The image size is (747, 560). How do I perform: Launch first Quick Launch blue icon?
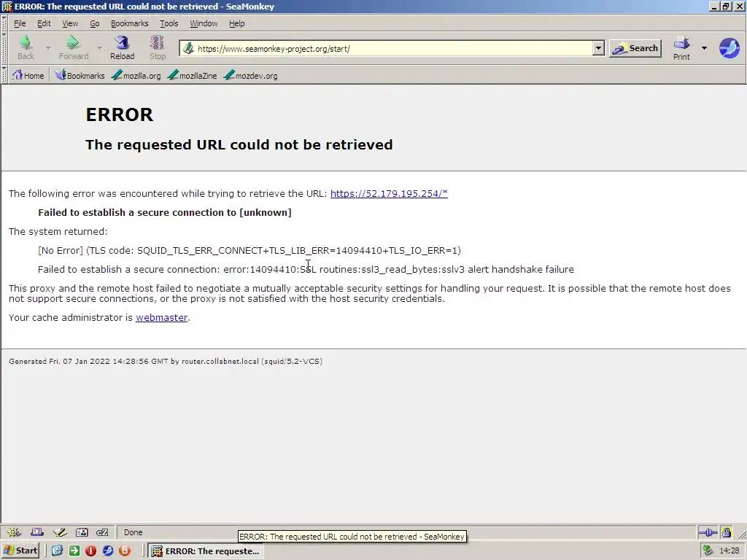(x=57, y=551)
